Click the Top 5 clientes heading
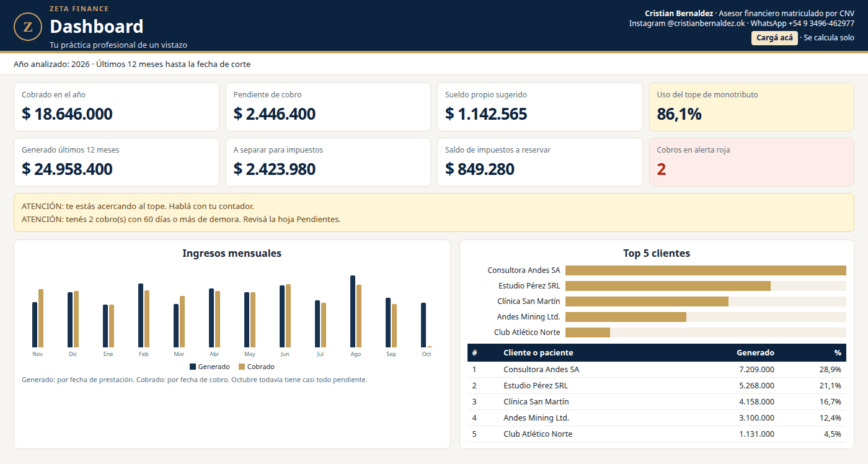Image resolution: width=868 pixels, height=464 pixels. pyautogui.click(x=657, y=253)
